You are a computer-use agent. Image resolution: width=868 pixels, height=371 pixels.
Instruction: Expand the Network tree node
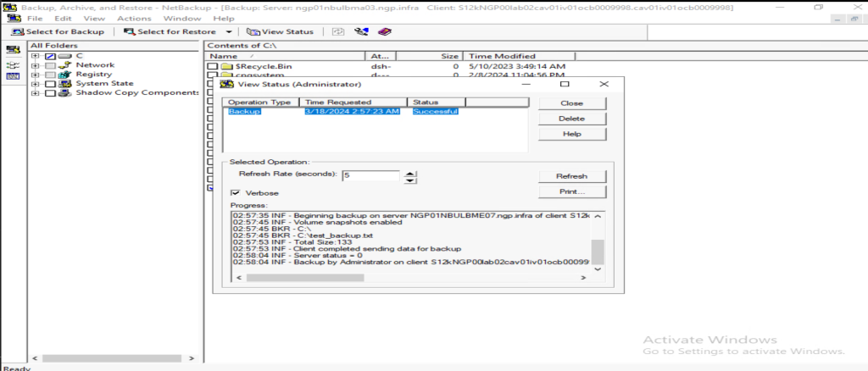coord(36,65)
